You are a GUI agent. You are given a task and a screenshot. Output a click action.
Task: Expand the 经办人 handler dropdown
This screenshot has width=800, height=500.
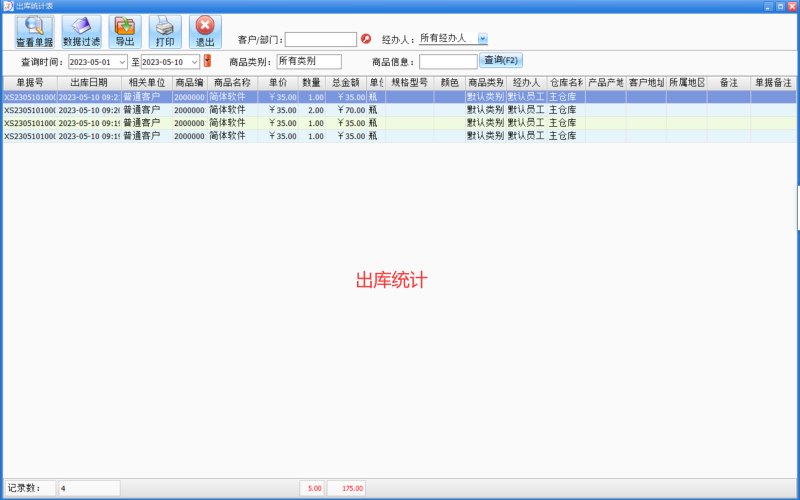coord(483,38)
